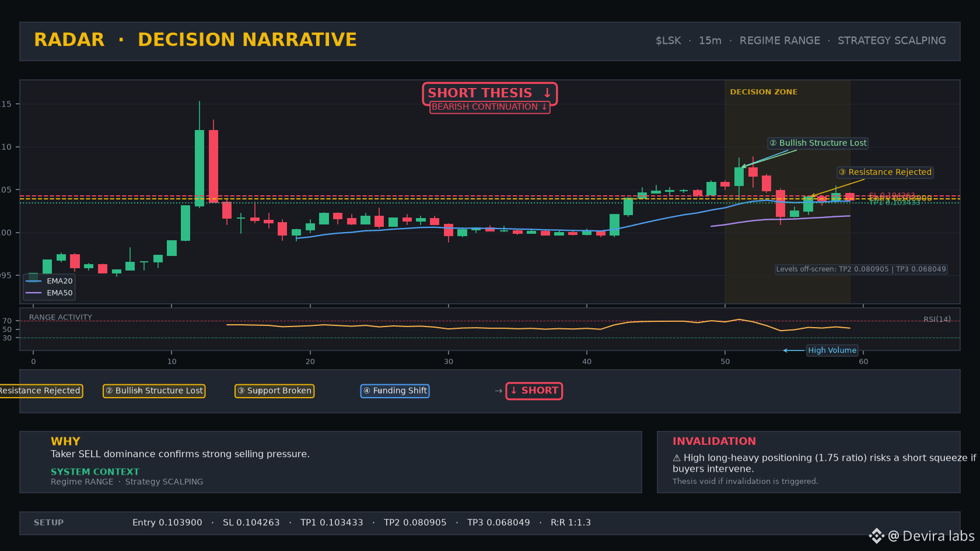Click the Regime RANGE · Strategy SCALPING line under SYSTEM CONTEXT
Image resolution: width=980 pixels, height=551 pixels.
[x=127, y=482]
